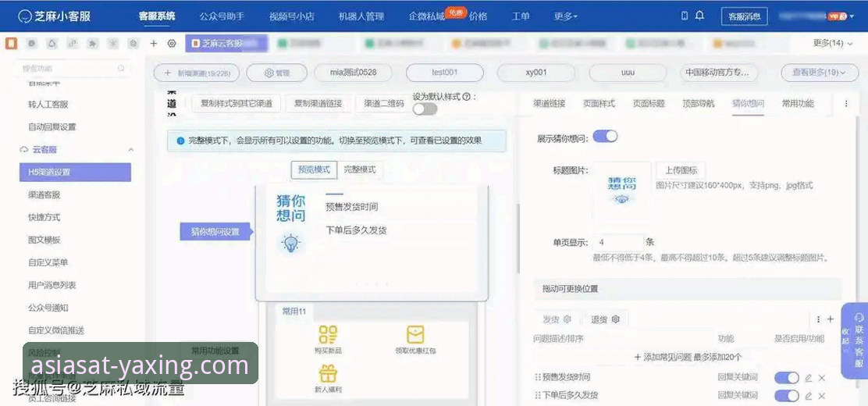This screenshot has height=406, width=868.
Task: Click the 上传图标 button
Action: tap(681, 170)
